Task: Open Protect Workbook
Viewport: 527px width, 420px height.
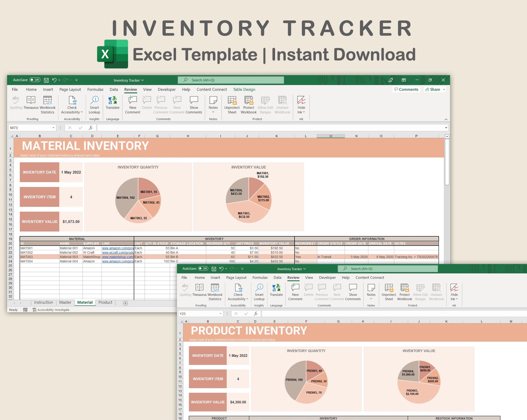Action: pos(248,105)
